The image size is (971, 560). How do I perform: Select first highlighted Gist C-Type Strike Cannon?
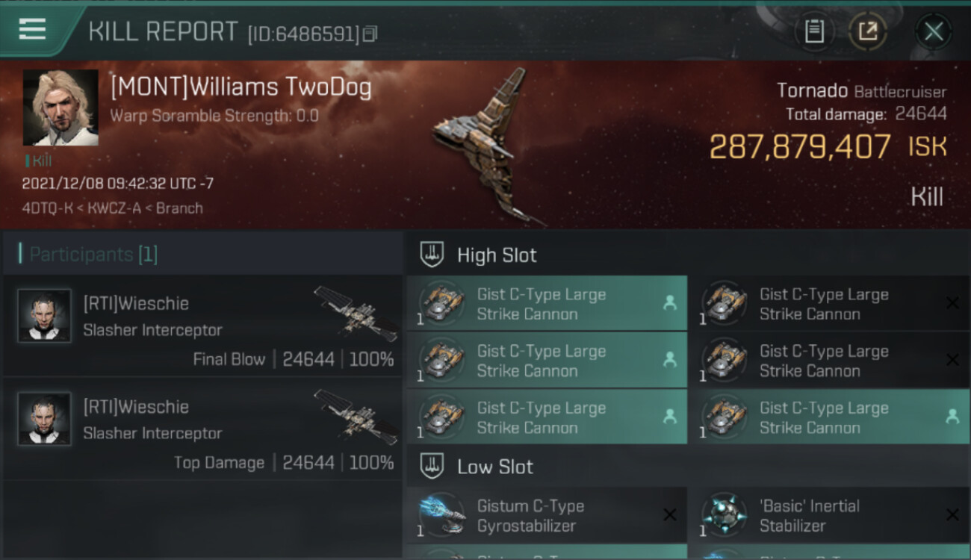[x=547, y=304]
